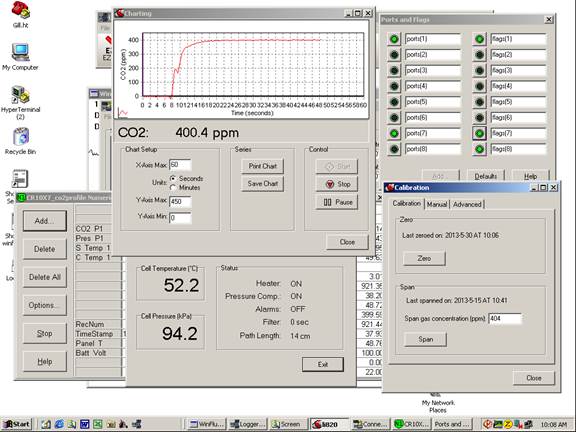
Task: Toggle the flags(2) indicator LED
Action: 479,55
